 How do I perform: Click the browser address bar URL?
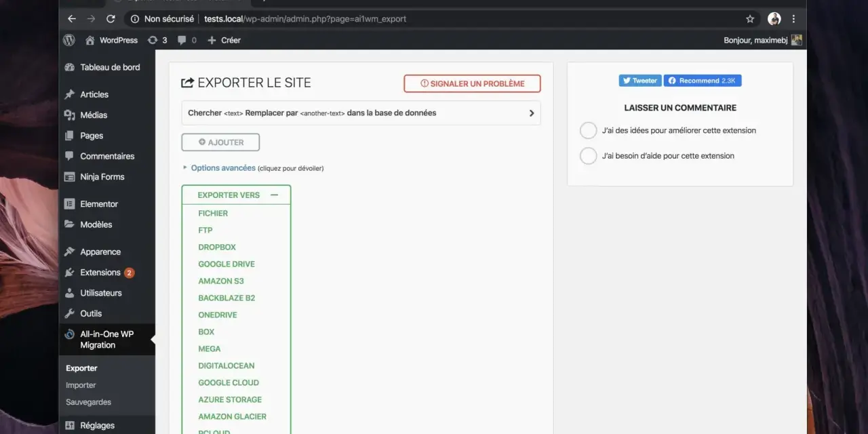click(x=305, y=19)
